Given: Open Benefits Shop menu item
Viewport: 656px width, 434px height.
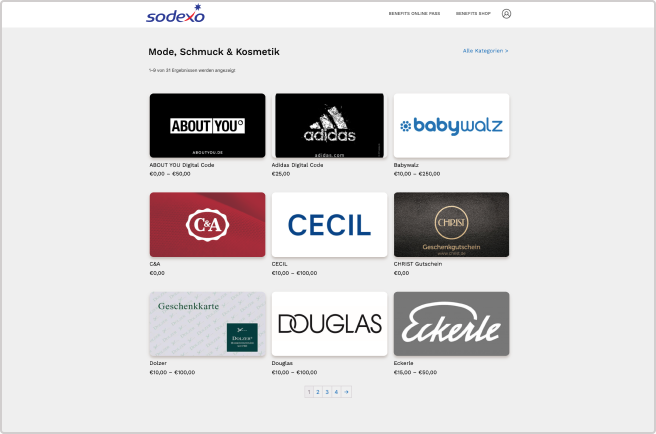Looking at the screenshot, I should (x=473, y=13).
